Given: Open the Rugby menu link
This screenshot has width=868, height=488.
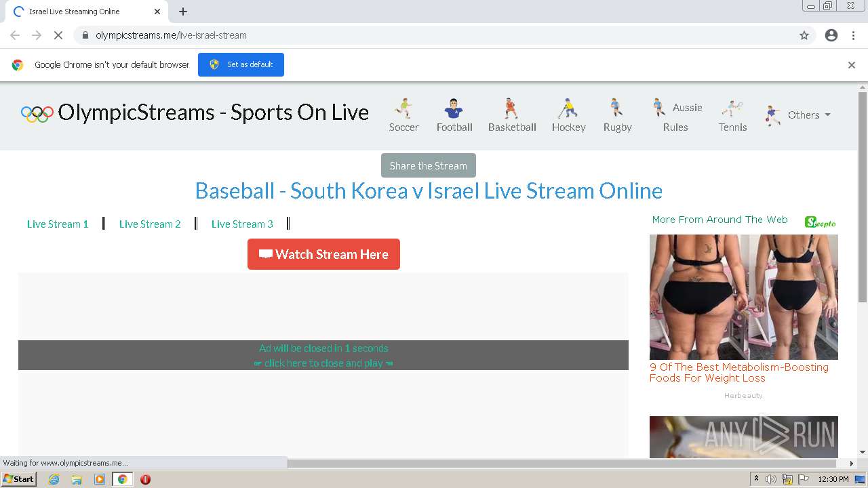Looking at the screenshot, I should [617, 127].
